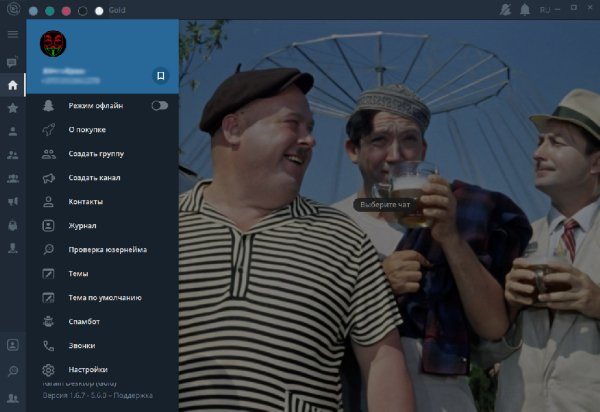
Task: Click the Поддержка link at the bottom
Action: [x=133, y=396]
